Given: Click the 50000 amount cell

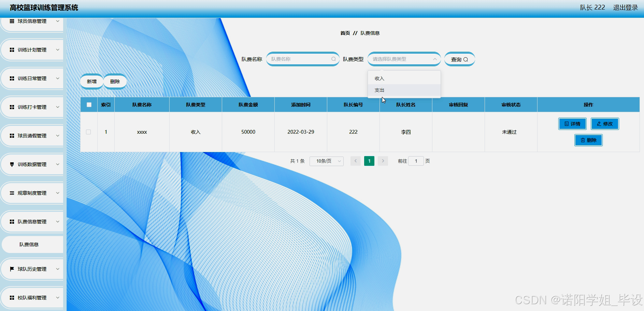Looking at the screenshot, I should click(248, 132).
